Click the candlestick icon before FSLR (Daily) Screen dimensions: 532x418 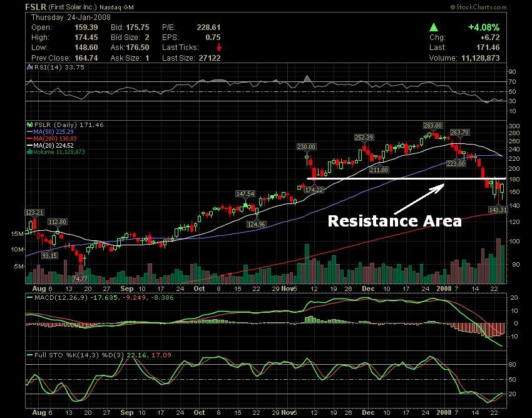coord(29,125)
